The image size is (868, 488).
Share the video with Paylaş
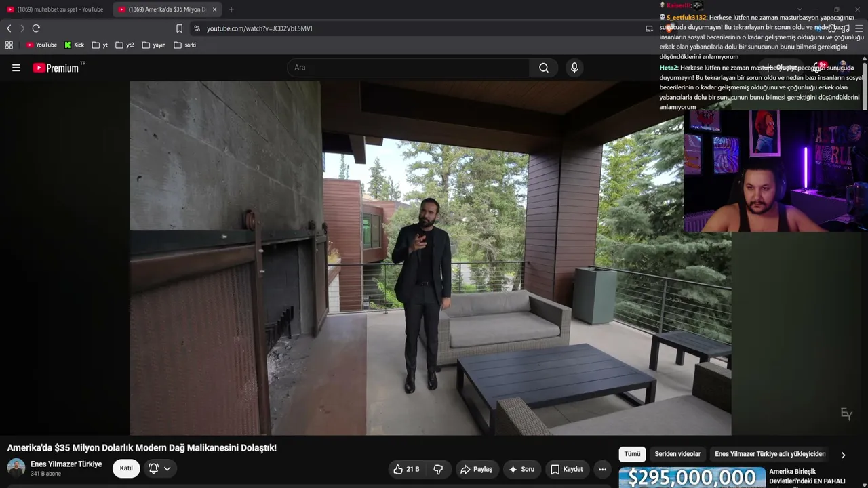pyautogui.click(x=476, y=469)
